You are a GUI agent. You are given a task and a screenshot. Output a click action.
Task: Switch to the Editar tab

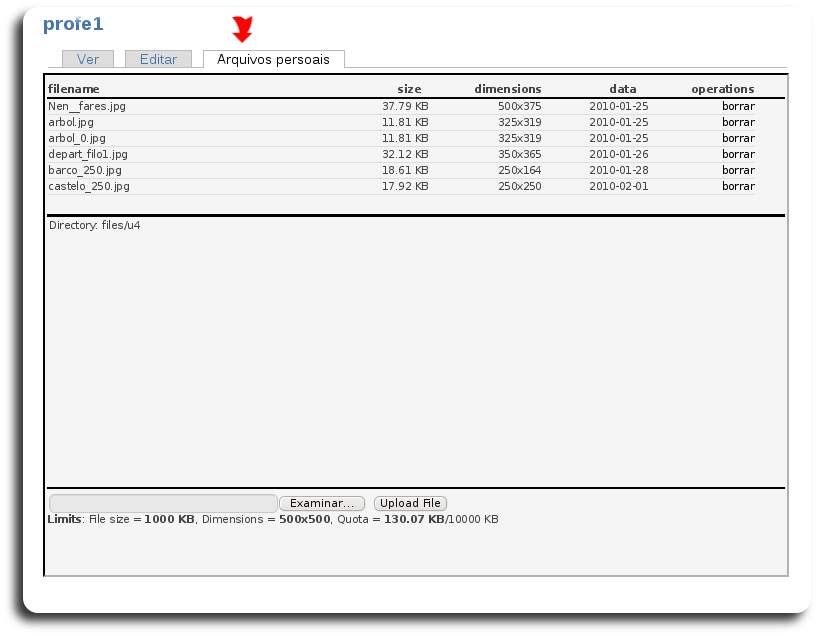[158, 59]
